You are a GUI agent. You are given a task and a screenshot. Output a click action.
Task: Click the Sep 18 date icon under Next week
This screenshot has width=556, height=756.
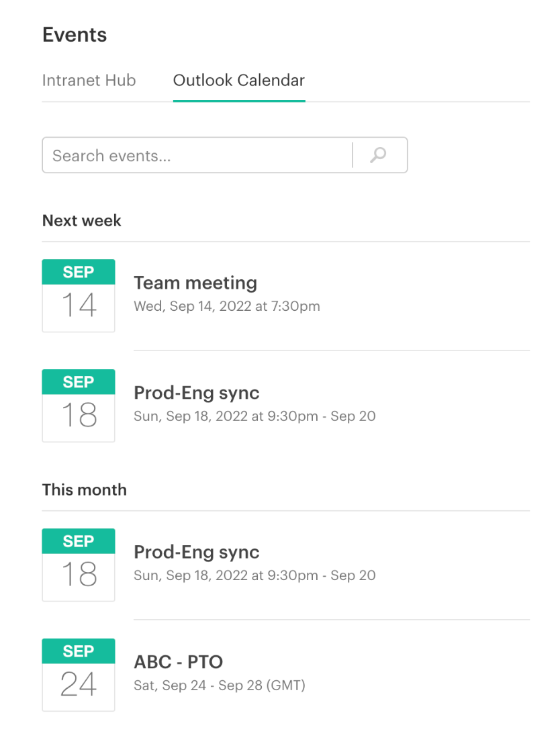coord(79,406)
